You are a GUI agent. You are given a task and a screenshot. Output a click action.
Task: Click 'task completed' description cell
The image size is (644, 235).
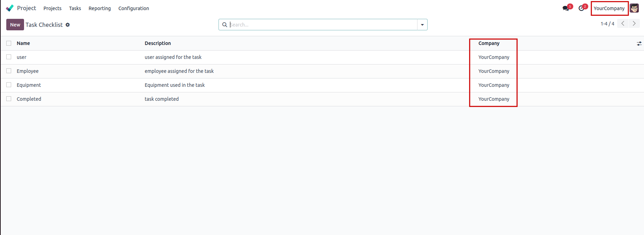[162, 99]
